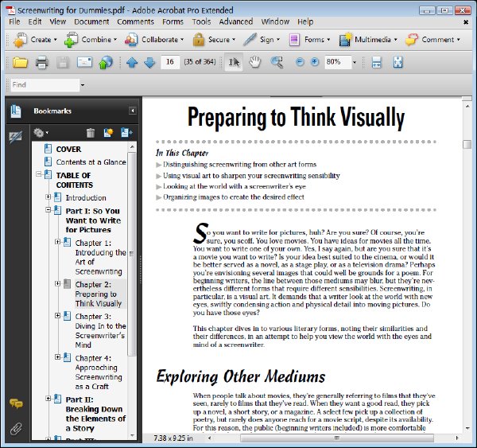This screenshot has height=448, width=477.
Task: Click the Save floppy disk icon
Action: (x=63, y=62)
